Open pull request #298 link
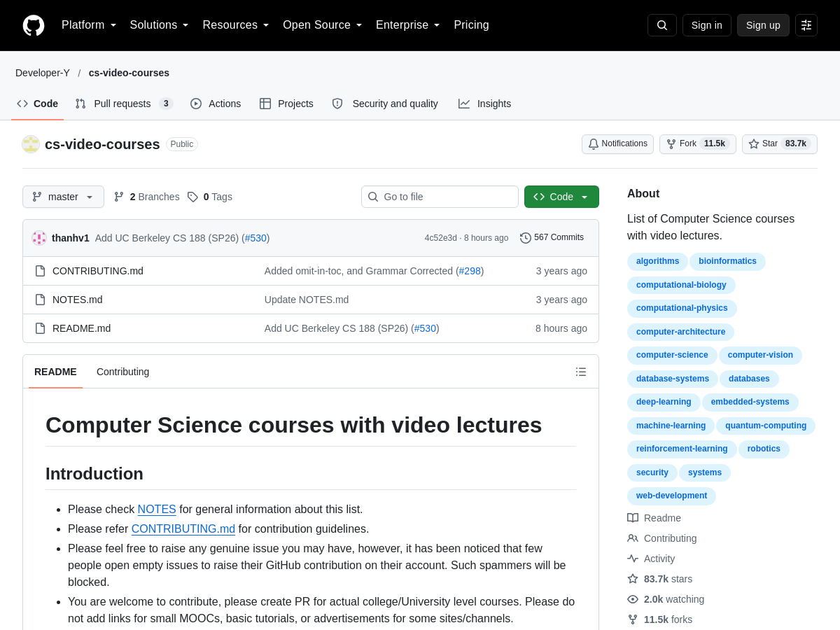 pyautogui.click(x=470, y=271)
